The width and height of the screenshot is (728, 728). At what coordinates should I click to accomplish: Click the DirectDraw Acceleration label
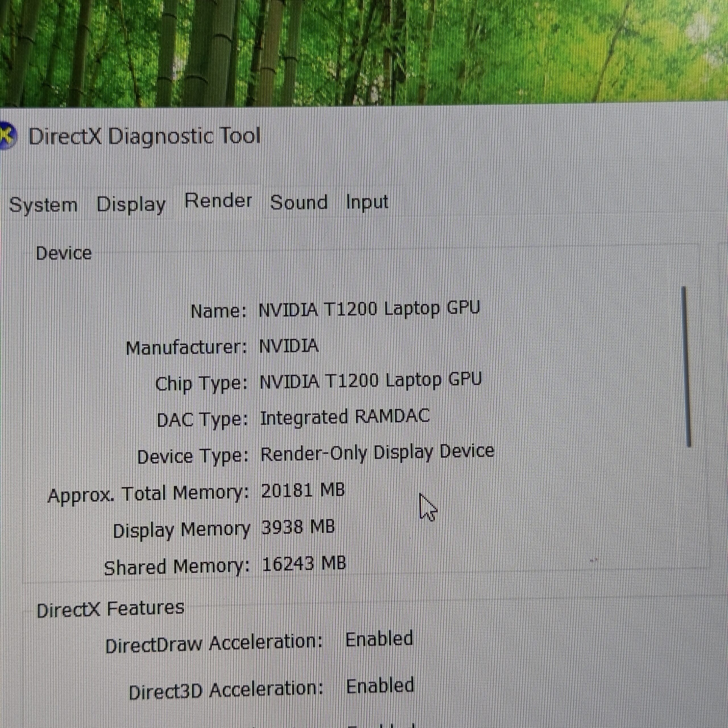[214, 644]
